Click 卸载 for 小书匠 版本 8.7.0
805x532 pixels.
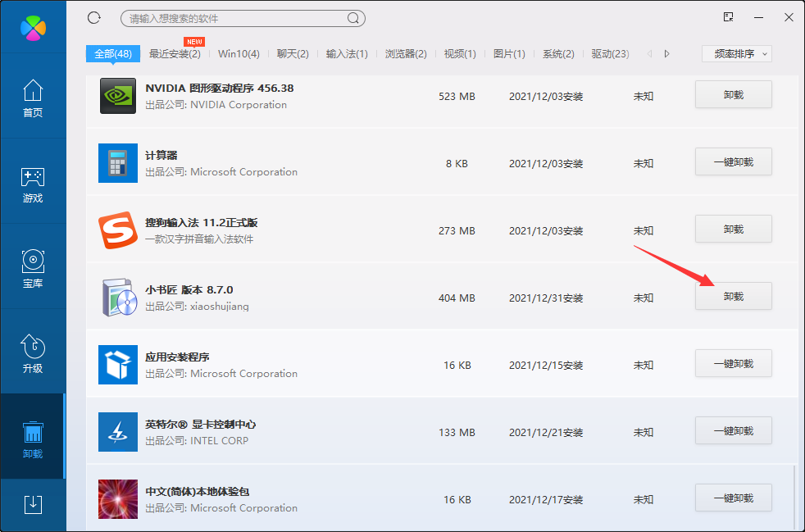pyautogui.click(x=734, y=296)
